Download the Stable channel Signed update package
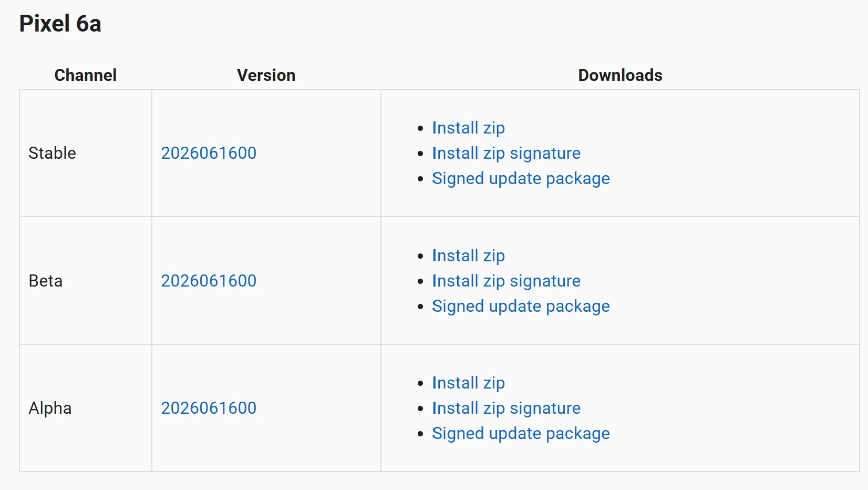This screenshot has height=490, width=868. point(521,178)
